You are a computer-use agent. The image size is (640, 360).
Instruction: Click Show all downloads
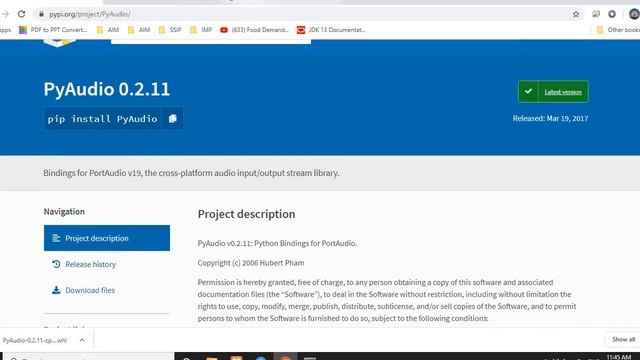[x=623, y=340]
